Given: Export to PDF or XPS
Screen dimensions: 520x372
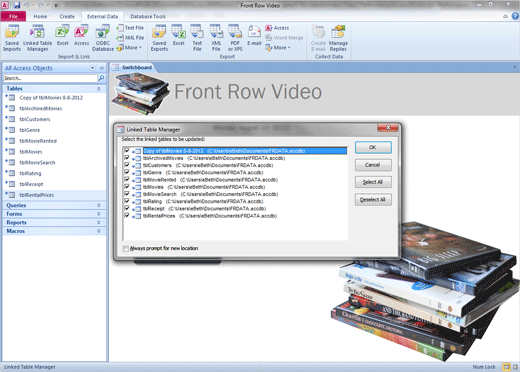Looking at the screenshot, I should [235, 38].
